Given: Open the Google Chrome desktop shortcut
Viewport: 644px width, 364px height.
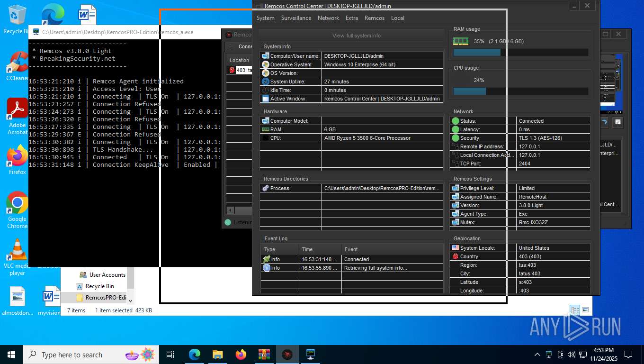Looking at the screenshot, I should point(18,210).
